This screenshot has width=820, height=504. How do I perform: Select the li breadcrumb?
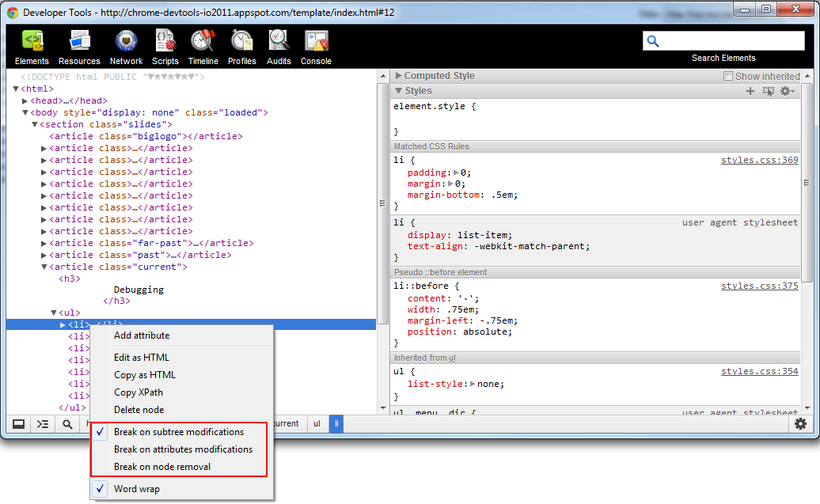[336, 423]
